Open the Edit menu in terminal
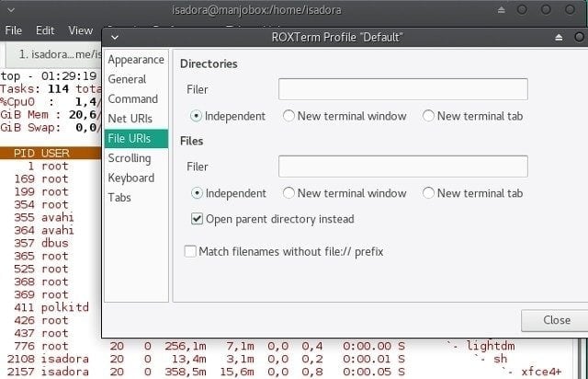The width and height of the screenshot is (588, 379). [x=45, y=30]
